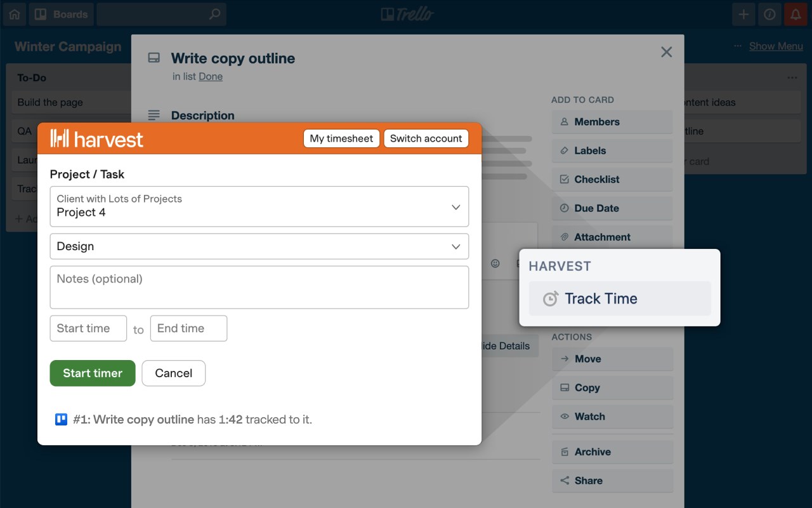Click the To-Do list header
This screenshot has width=812, height=508.
click(x=32, y=77)
